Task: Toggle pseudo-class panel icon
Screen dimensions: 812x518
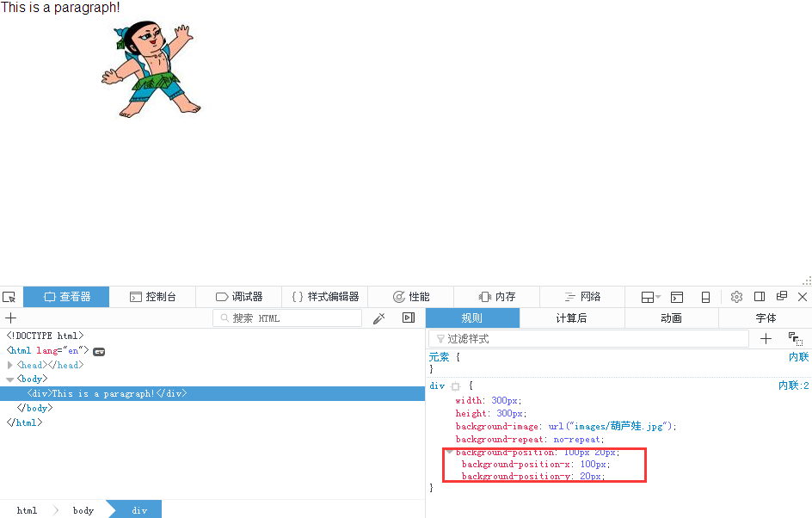Action: 796,339
